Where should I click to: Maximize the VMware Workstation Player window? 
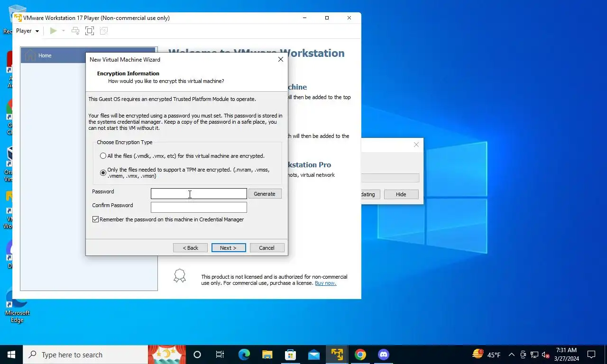[x=327, y=18]
